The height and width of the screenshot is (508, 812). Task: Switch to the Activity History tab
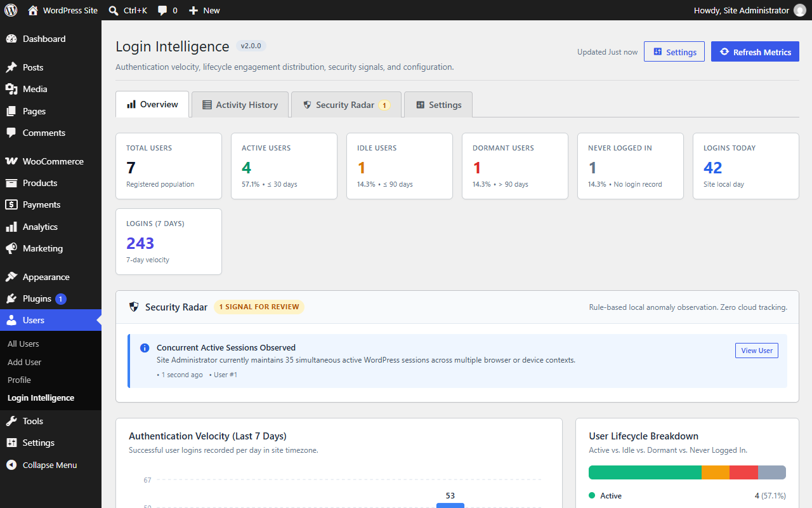pos(240,105)
